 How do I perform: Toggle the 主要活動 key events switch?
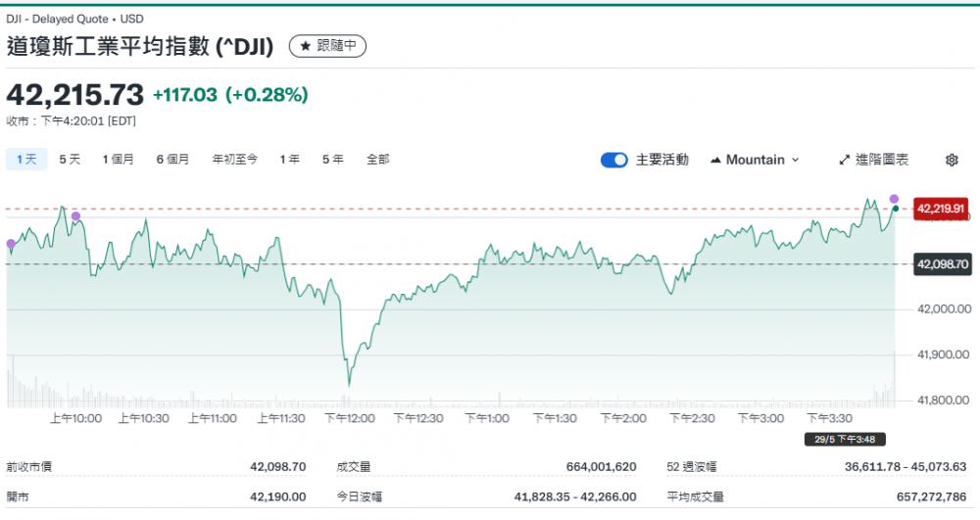[613, 160]
